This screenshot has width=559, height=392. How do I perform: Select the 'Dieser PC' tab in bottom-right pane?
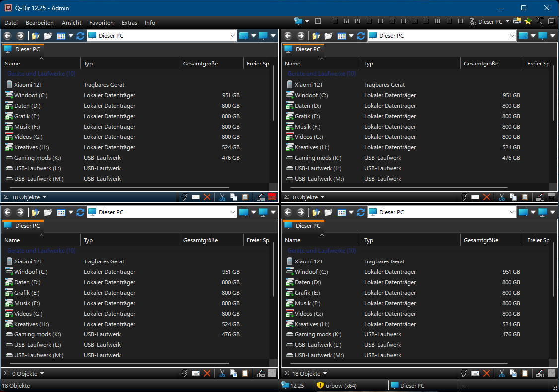[x=303, y=226]
